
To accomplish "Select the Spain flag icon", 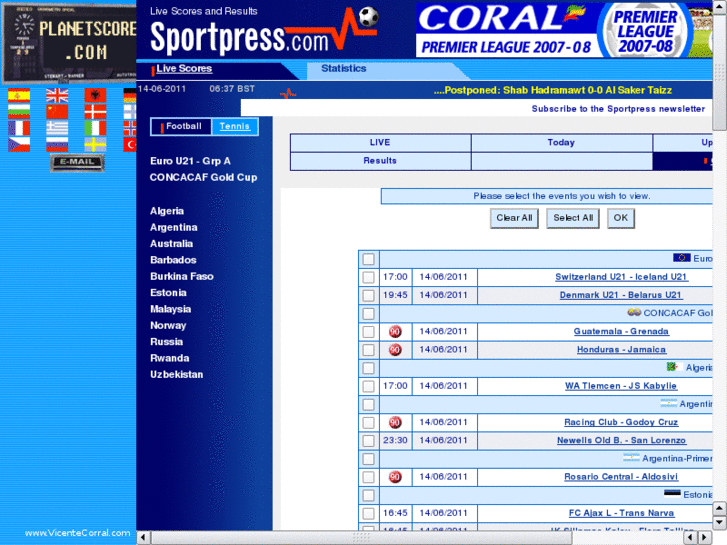I will click(19, 96).
